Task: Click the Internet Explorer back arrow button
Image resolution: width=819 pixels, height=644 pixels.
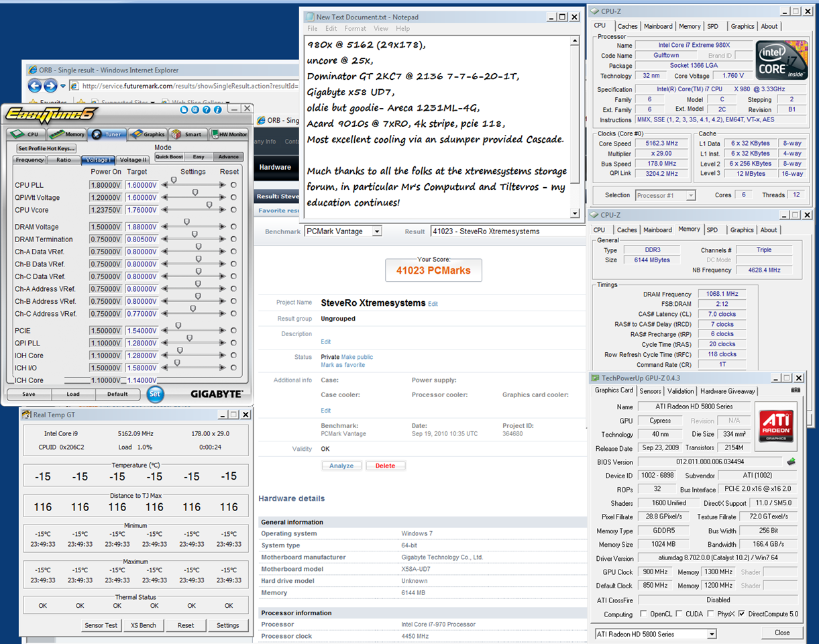Action: coord(34,86)
